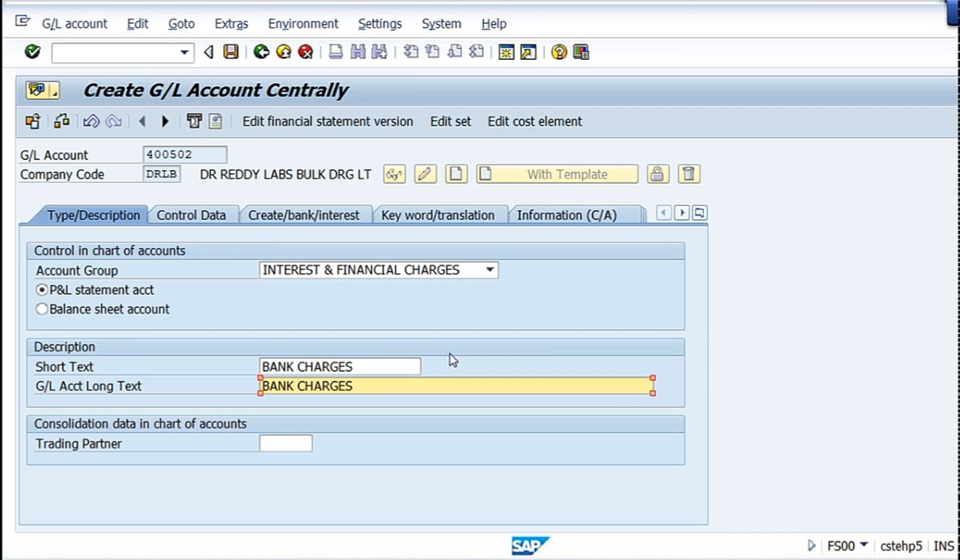Click the Create blank page icon button
This screenshot has width=960, height=560.
(x=456, y=174)
